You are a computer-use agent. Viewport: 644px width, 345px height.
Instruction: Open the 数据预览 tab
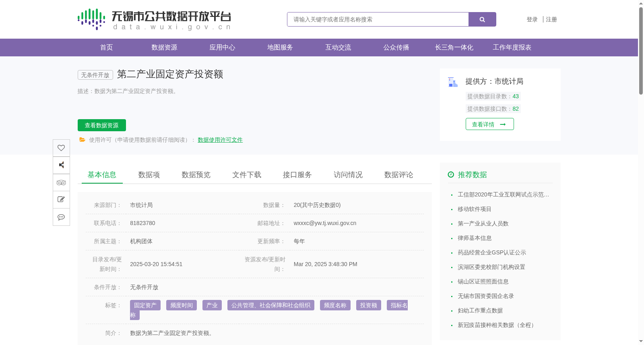(x=196, y=175)
